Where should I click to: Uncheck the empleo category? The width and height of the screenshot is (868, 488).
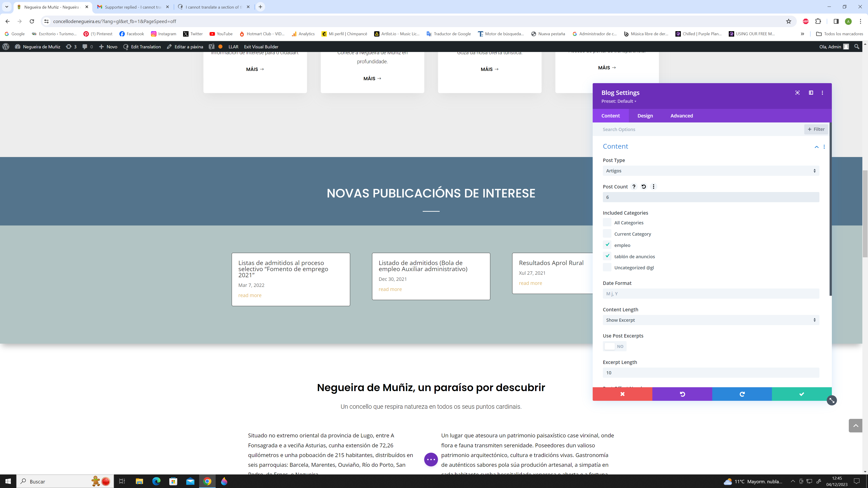[x=607, y=245]
